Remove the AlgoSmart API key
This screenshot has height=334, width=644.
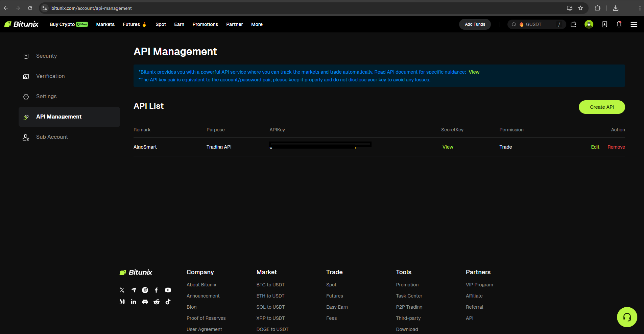click(x=616, y=147)
